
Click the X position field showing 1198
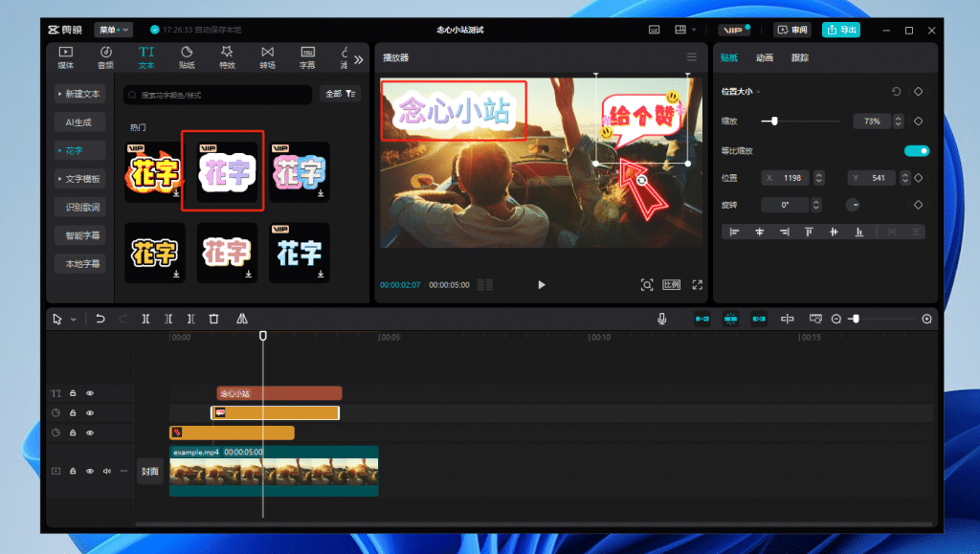tap(786, 178)
